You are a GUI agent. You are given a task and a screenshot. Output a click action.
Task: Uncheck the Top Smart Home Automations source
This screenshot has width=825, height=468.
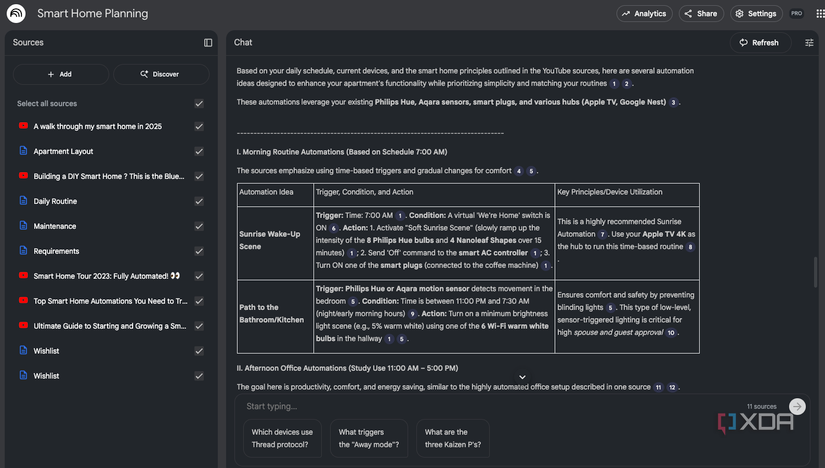coord(199,301)
